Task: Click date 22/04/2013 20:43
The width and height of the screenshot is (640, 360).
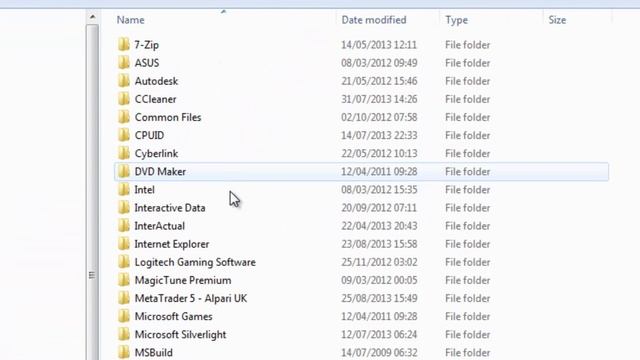Action: point(379,226)
